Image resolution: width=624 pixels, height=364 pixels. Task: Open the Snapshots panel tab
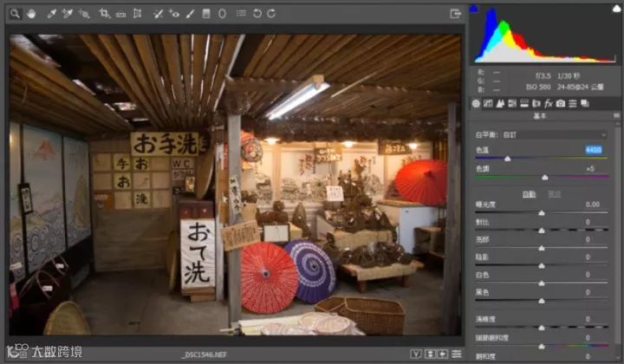point(585,103)
